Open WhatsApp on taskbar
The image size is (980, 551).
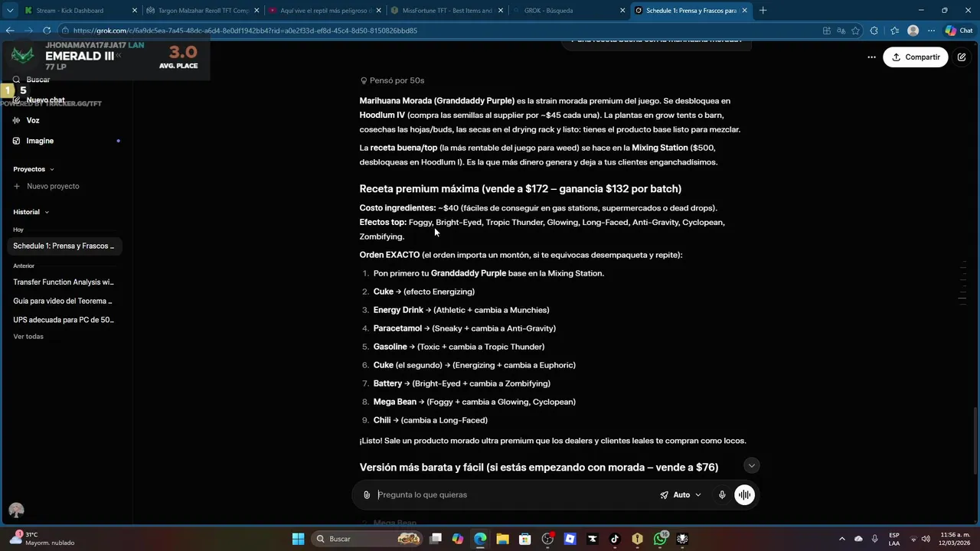pyautogui.click(x=660, y=539)
